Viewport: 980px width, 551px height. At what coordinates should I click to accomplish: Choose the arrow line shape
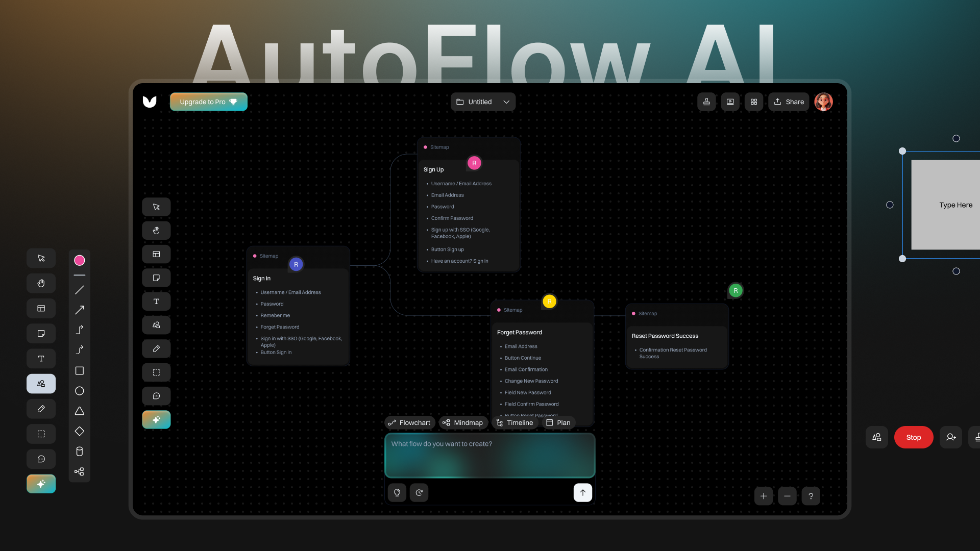click(x=80, y=310)
